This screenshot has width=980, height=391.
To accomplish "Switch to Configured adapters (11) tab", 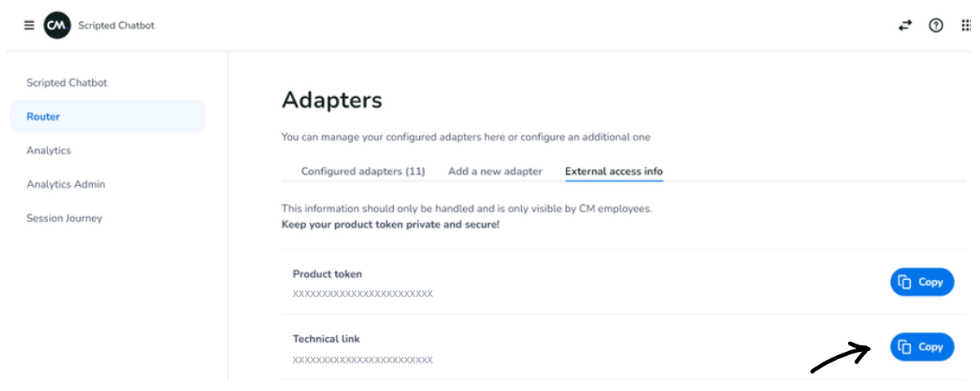I will coord(364,171).
